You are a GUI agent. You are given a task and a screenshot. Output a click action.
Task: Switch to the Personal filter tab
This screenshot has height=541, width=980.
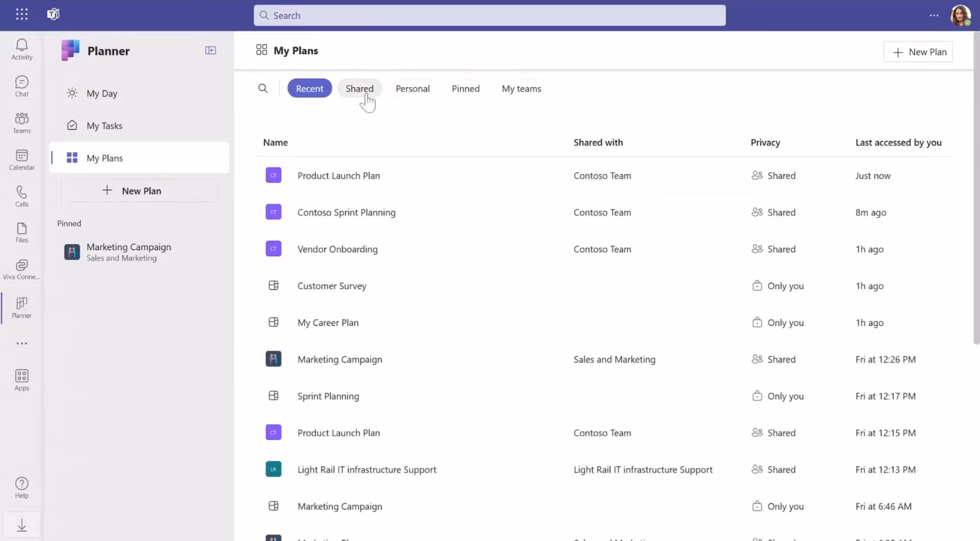[x=413, y=88]
